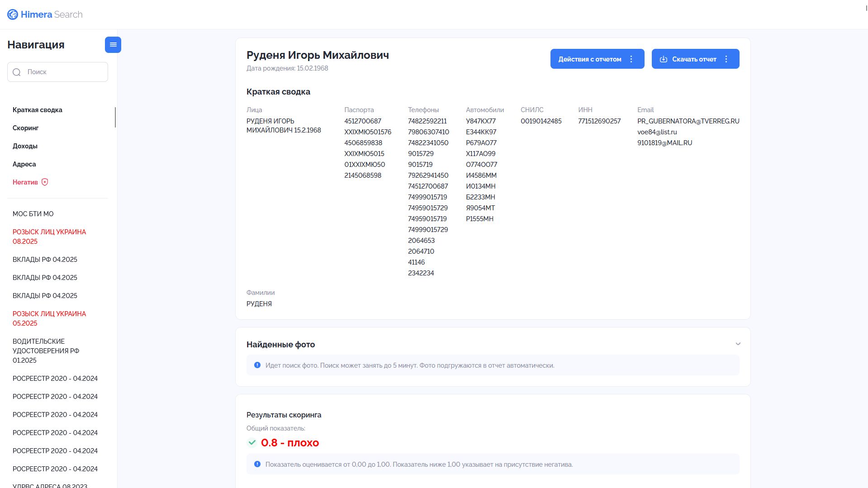
Task: Open three-dot menu on Скачать отчет
Action: [x=726, y=59]
